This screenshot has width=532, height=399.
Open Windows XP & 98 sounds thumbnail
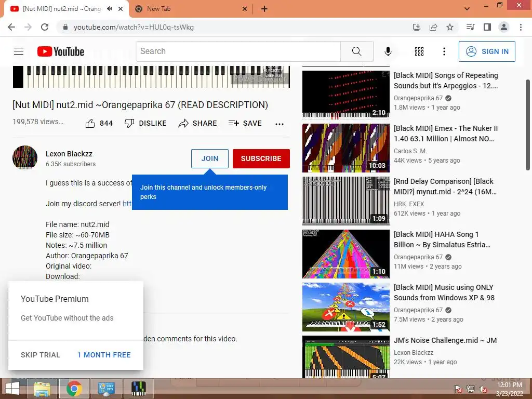(345, 307)
